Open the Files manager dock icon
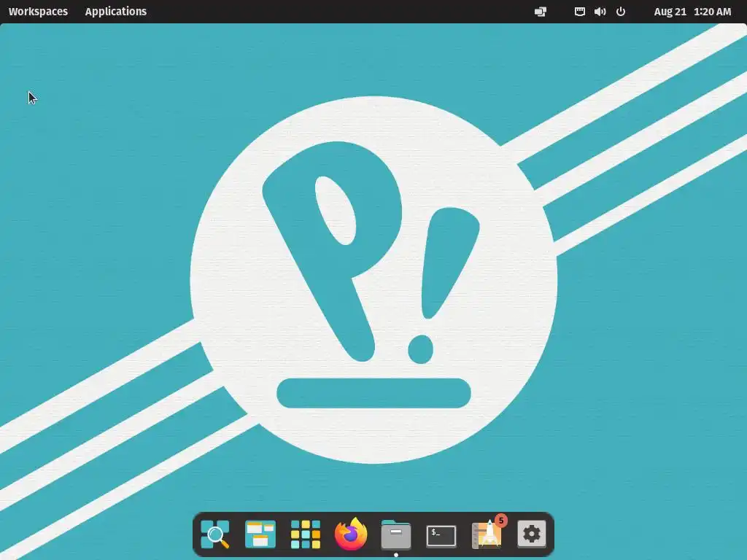 [x=396, y=534]
